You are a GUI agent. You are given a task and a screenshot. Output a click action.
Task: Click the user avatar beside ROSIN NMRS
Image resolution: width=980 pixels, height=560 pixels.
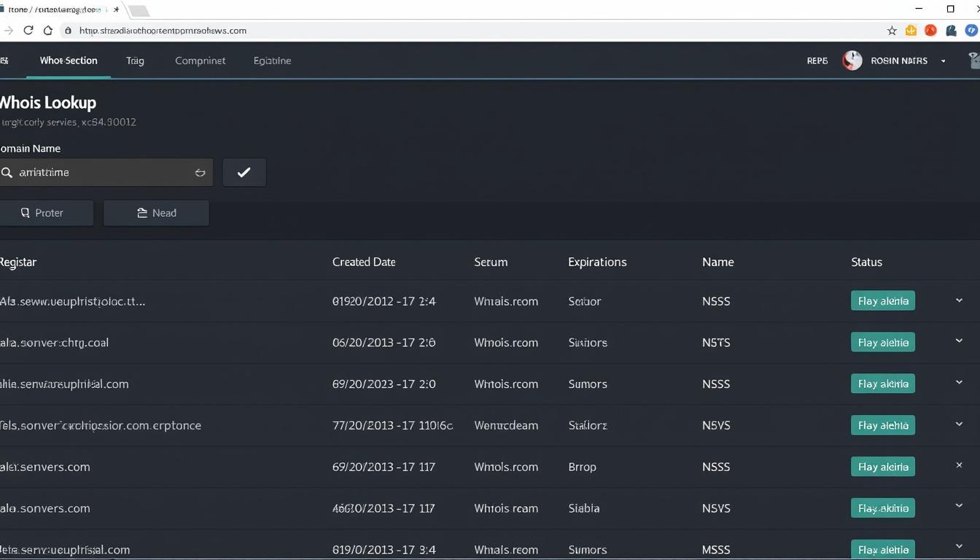coord(852,61)
